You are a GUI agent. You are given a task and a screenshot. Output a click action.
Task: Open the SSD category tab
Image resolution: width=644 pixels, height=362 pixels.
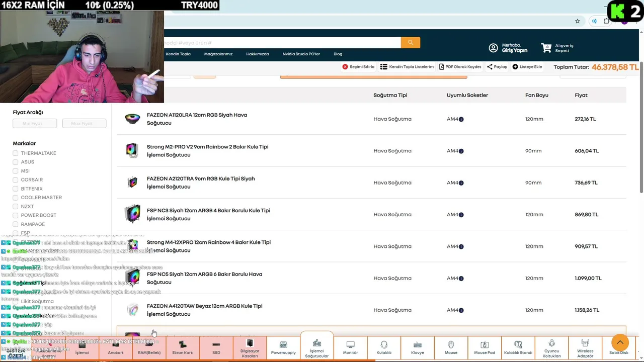(216, 348)
